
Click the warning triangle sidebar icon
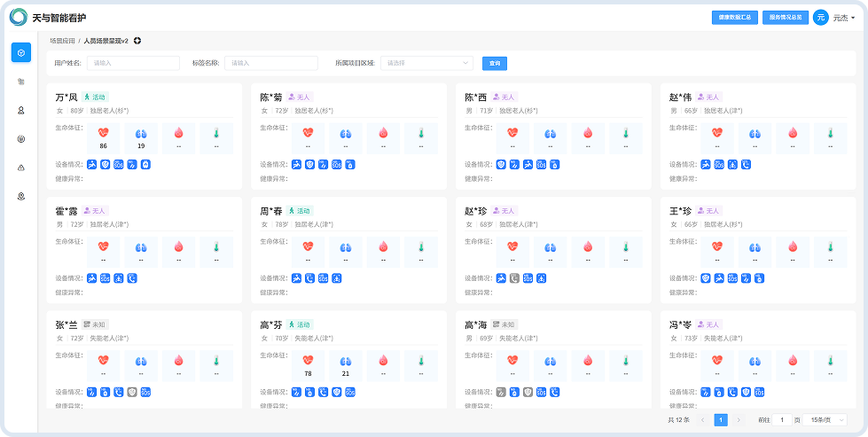(21, 168)
